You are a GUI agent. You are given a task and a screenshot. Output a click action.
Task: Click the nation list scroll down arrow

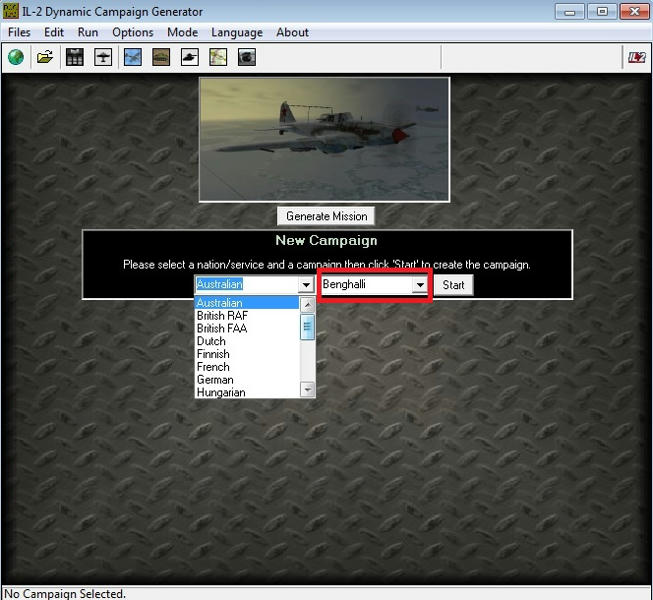point(307,390)
